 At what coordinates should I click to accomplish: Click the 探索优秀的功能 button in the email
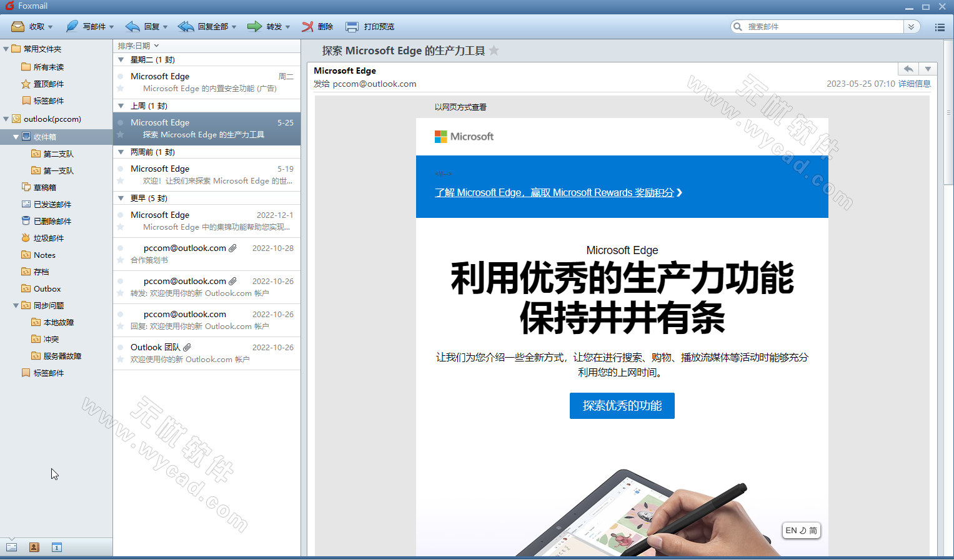click(x=622, y=405)
